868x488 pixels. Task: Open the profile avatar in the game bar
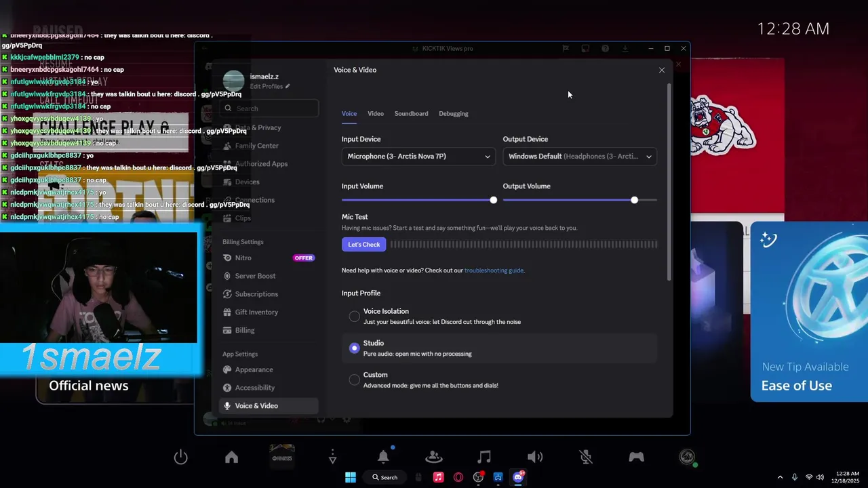(687, 457)
